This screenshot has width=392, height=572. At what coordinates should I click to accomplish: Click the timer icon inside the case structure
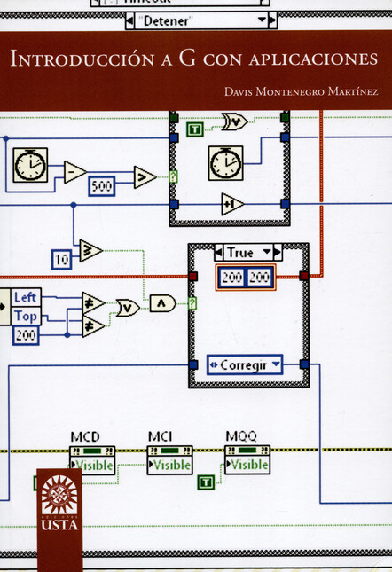tap(226, 163)
